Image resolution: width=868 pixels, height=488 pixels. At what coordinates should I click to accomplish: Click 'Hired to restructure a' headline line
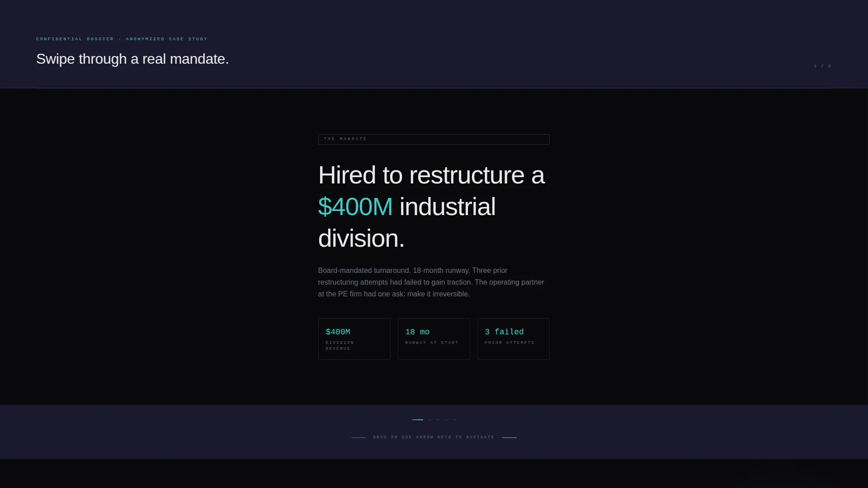point(431,175)
